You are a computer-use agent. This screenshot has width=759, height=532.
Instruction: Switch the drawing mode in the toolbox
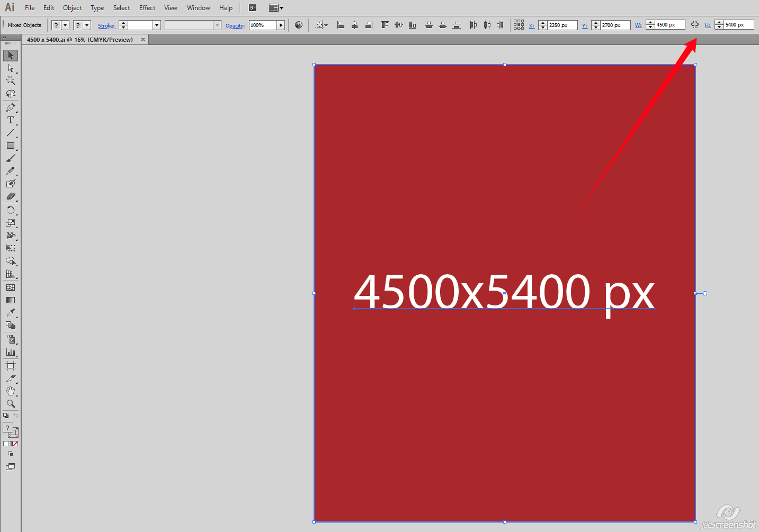coord(11,454)
